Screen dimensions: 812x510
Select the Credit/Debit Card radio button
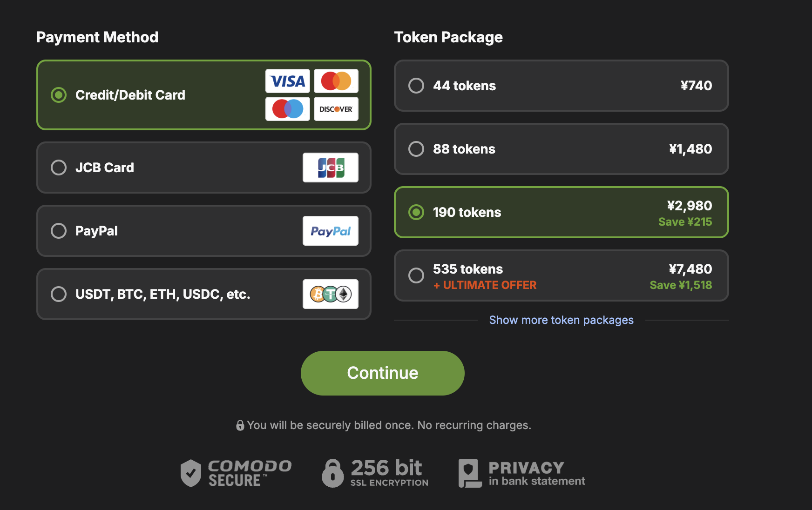(x=59, y=95)
